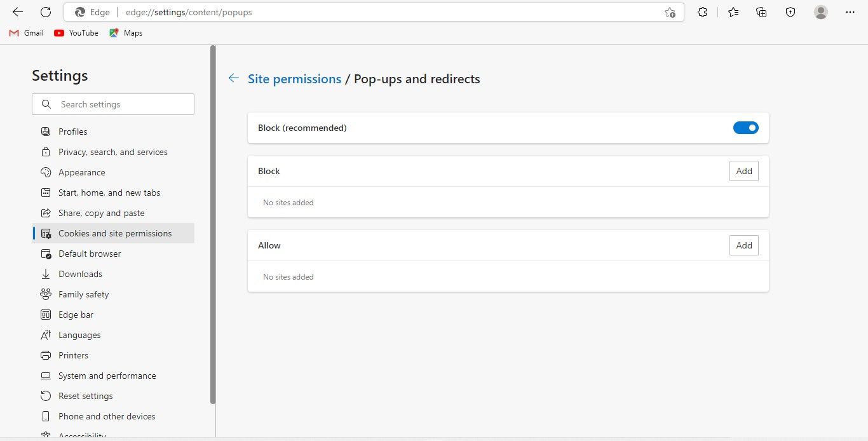Viewport: 868px width, 441px height.
Task: Open the Favorites list icon
Action: [733, 12]
